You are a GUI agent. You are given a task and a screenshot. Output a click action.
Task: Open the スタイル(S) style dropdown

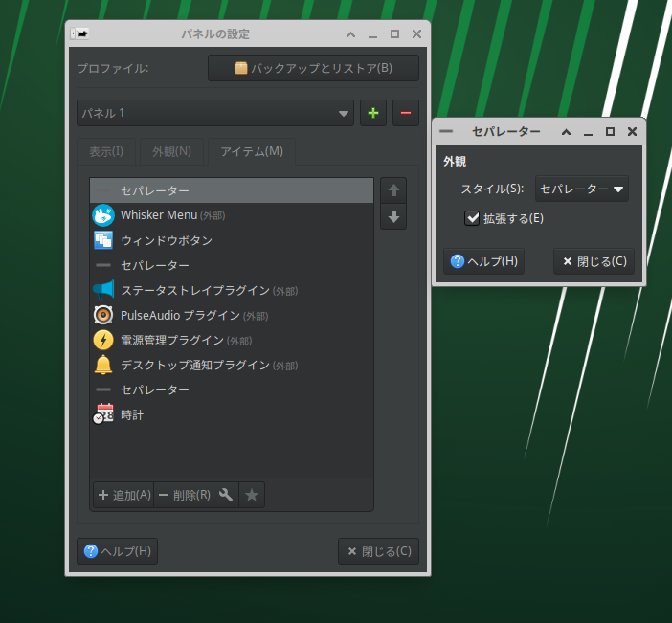[x=582, y=189]
